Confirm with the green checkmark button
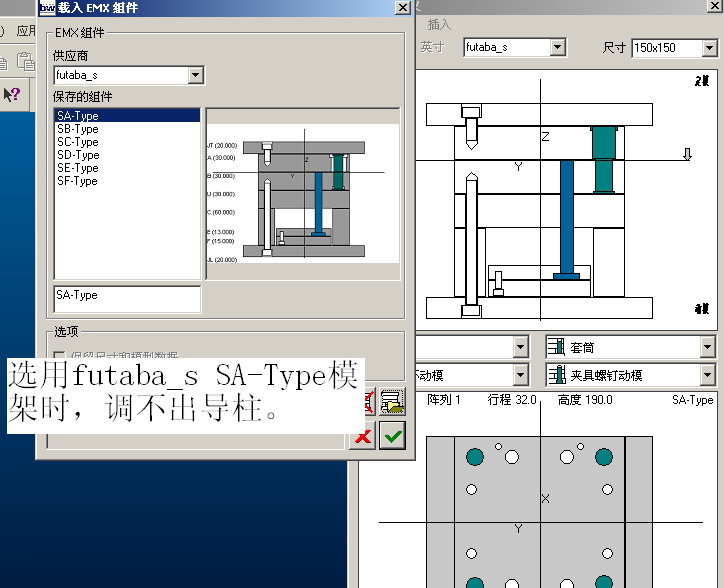Image resolution: width=724 pixels, height=588 pixels. (x=392, y=436)
